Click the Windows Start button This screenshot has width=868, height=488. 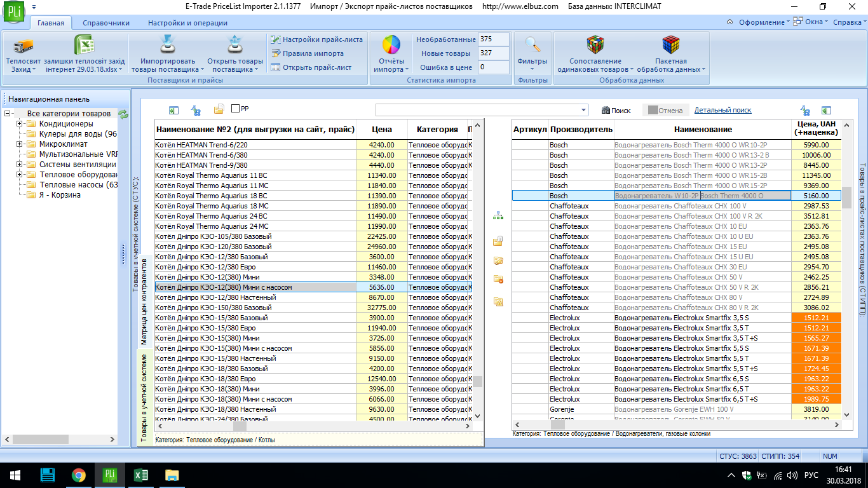point(15,475)
